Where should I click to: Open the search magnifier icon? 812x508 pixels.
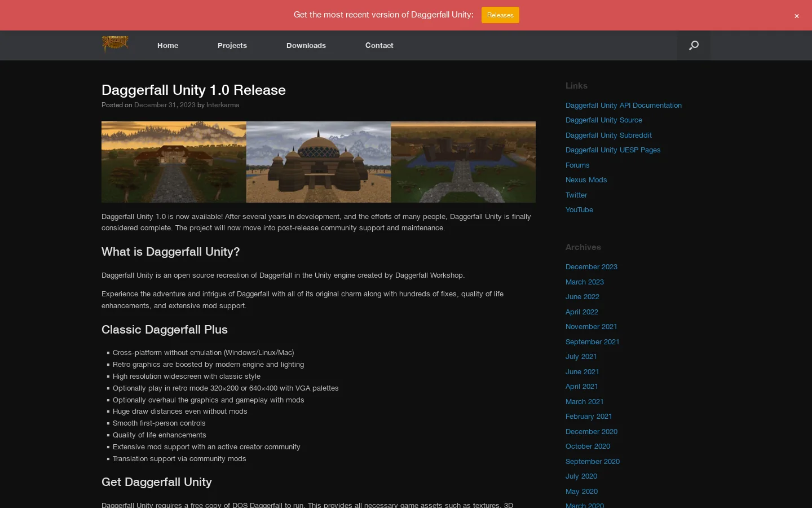(694, 45)
